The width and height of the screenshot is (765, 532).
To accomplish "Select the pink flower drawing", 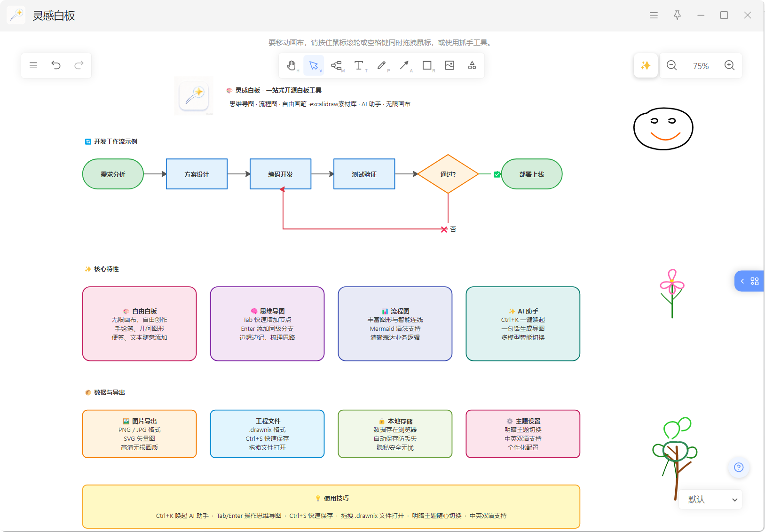I will coord(672,293).
